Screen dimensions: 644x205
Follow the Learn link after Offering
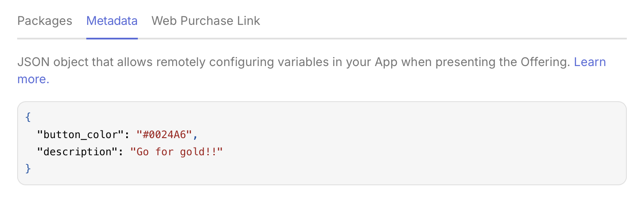coord(590,62)
